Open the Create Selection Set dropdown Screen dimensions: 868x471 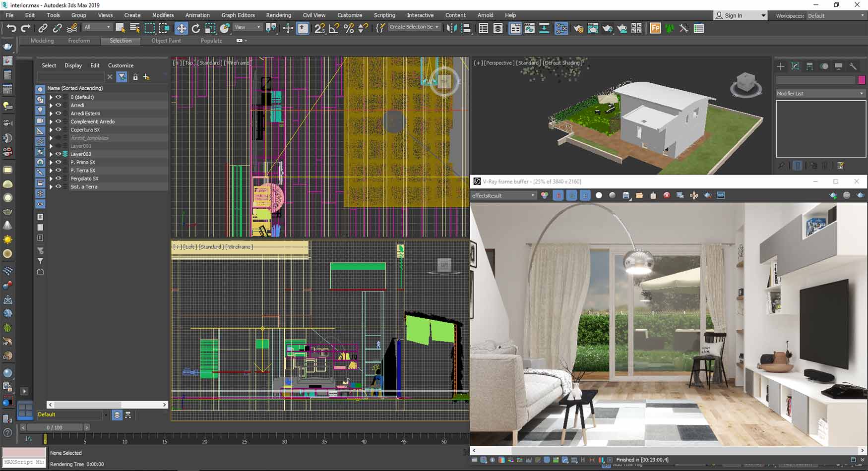[414, 27]
